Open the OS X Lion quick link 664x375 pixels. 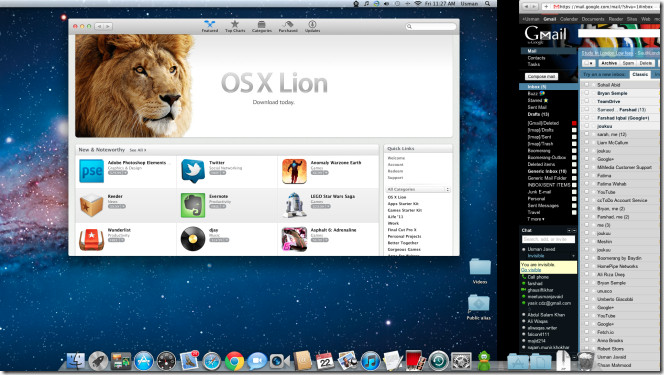click(397, 197)
